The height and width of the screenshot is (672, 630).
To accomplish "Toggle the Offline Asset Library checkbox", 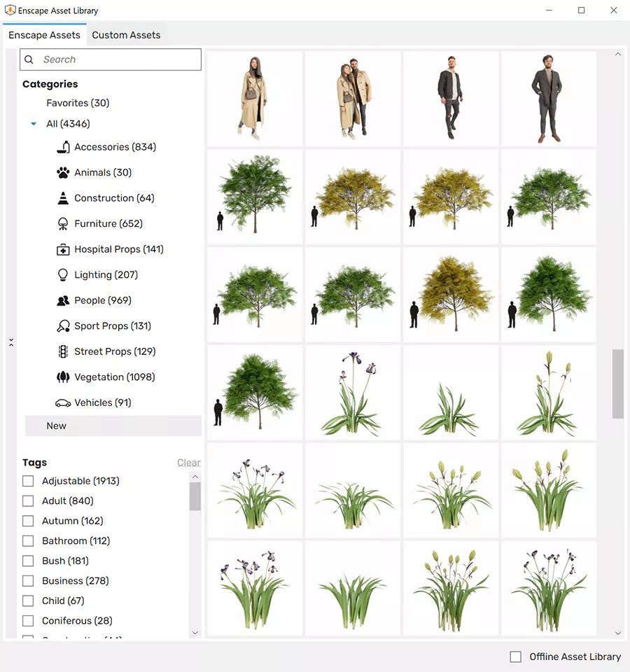I will 515,657.
